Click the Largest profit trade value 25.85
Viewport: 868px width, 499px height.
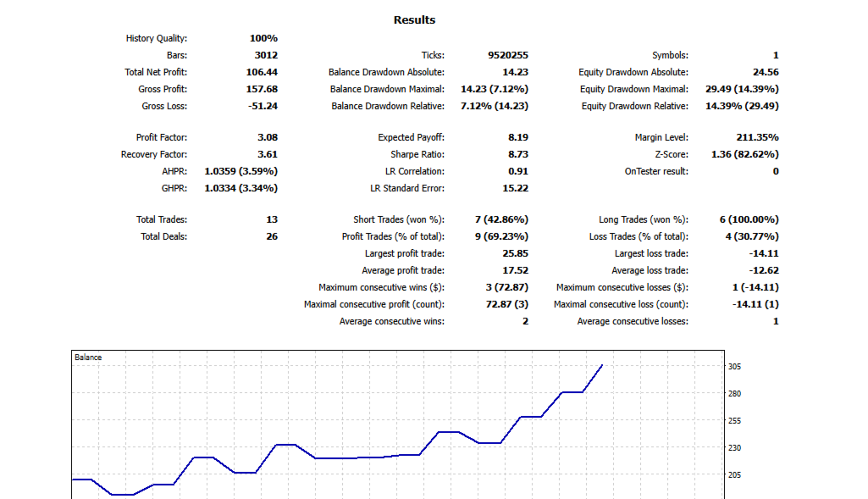(516, 253)
